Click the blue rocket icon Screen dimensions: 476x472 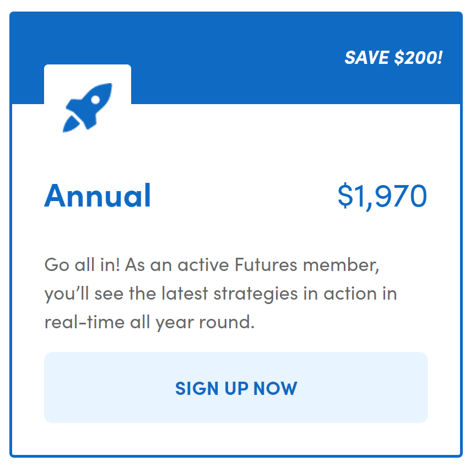coord(88,108)
